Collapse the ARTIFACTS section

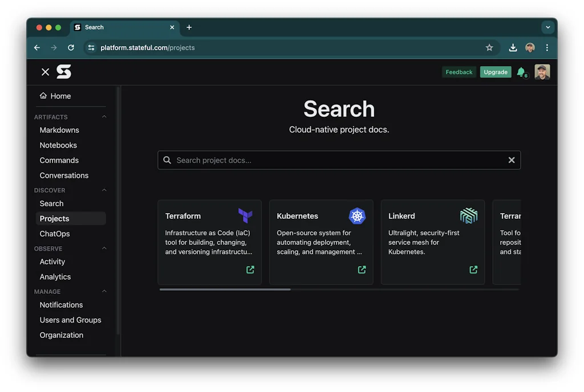click(x=103, y=117)
